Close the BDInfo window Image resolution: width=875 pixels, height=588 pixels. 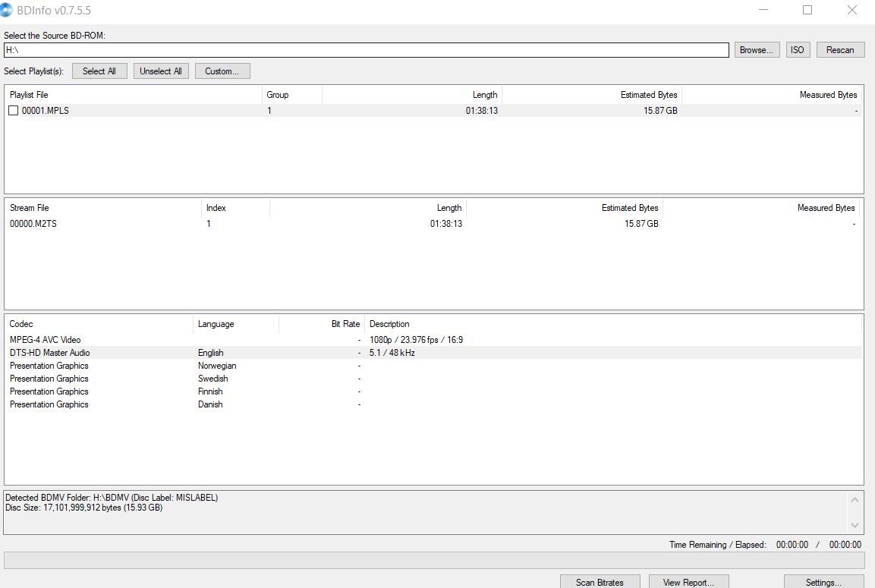852,10
